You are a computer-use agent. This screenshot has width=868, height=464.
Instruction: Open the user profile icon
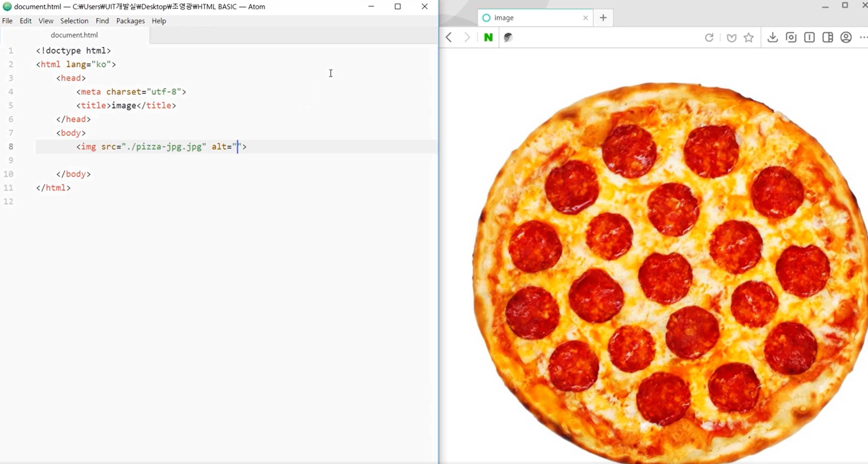click(x=846, y=37)
